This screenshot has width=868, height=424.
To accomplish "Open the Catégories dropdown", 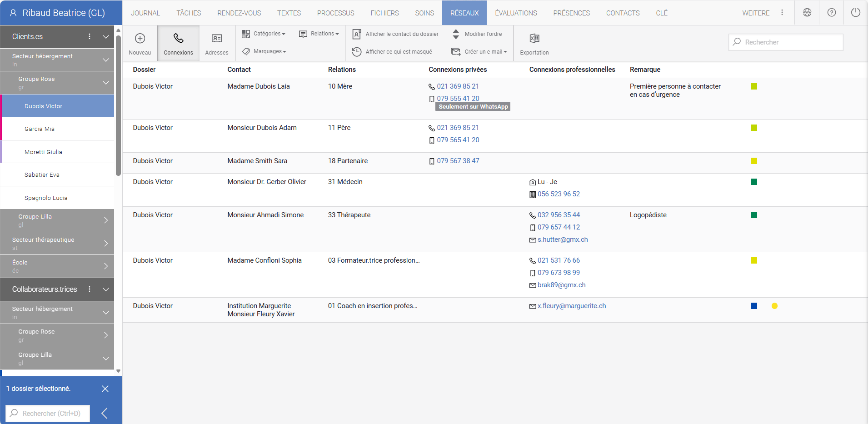I will point(264,34).
